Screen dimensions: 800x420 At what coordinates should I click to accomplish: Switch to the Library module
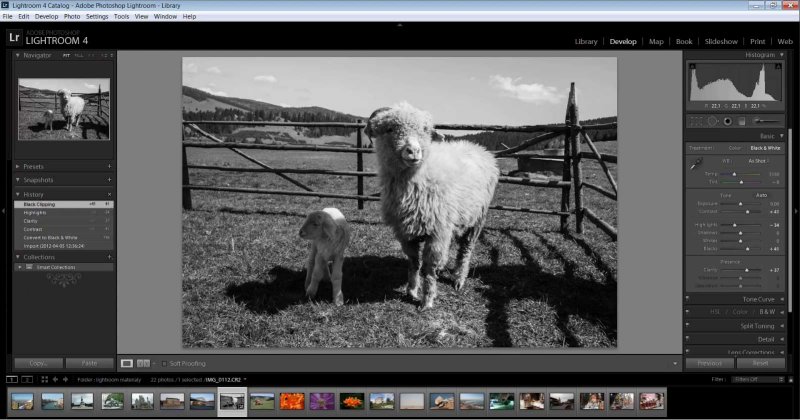[x=586, y=42]
